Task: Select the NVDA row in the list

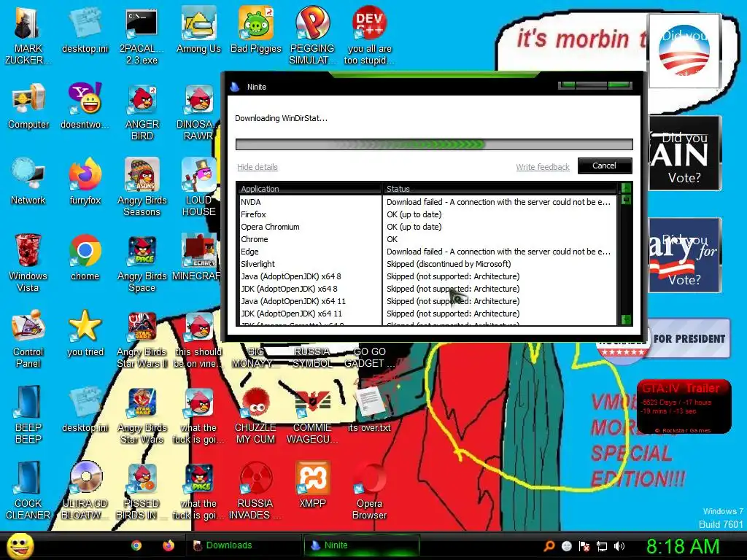Action: point(426,202)
